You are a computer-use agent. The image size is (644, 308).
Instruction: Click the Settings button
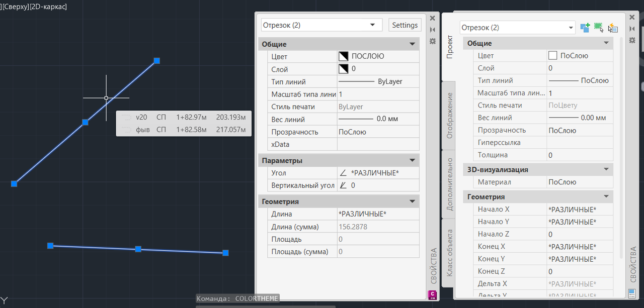click(405, 25)
